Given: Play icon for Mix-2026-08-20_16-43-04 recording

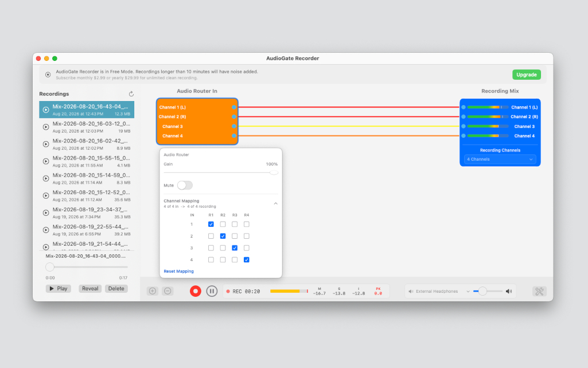Looking at the screenshot, I should pyautogui.click(x=46, y=110).
